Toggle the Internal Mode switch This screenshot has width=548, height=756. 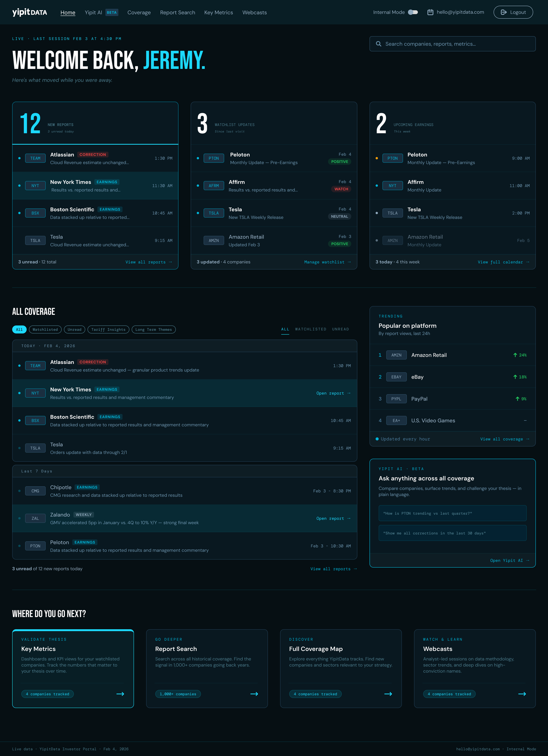pyautogui.click(x=413, y=12)
